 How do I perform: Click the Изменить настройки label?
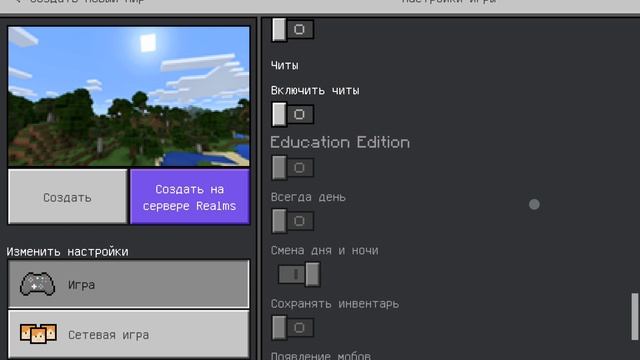[67, 251]
